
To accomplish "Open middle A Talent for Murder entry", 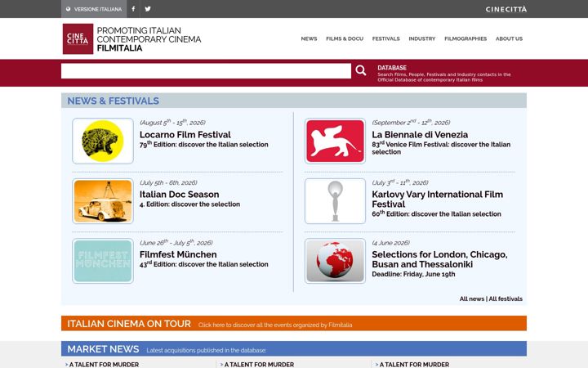I will point(259,364).
